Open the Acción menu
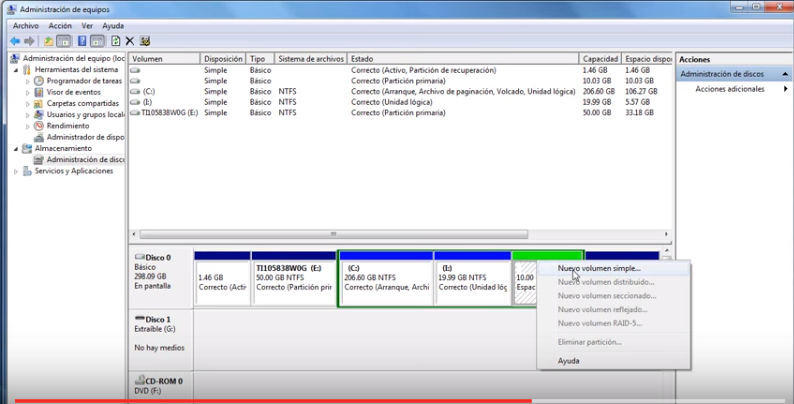 point(60,26)
